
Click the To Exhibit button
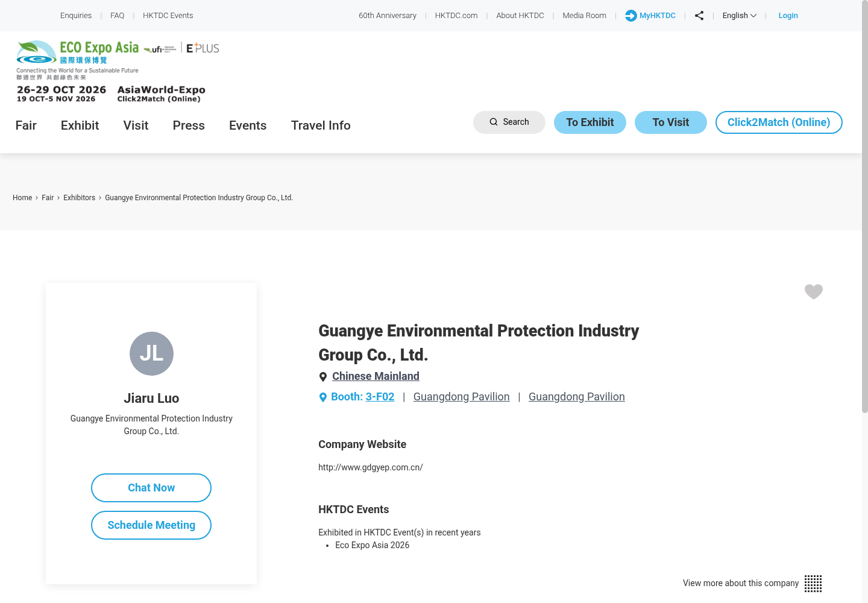pyautogui.click(x=590, y=122)
